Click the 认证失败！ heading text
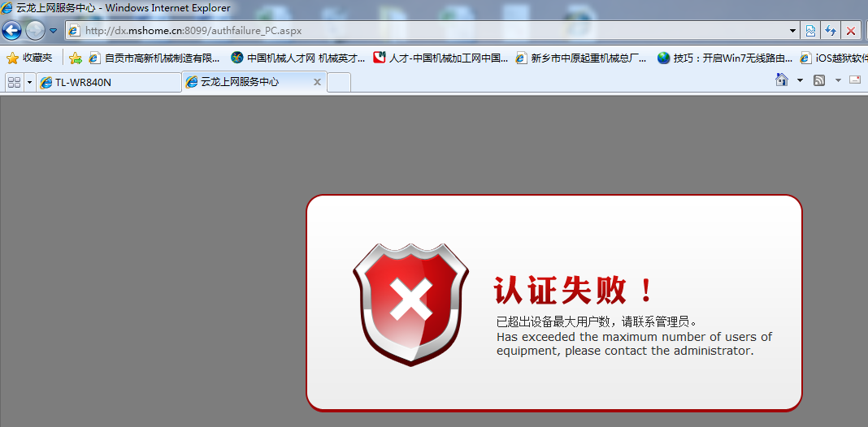868x427 pixels. coord(574,291)
